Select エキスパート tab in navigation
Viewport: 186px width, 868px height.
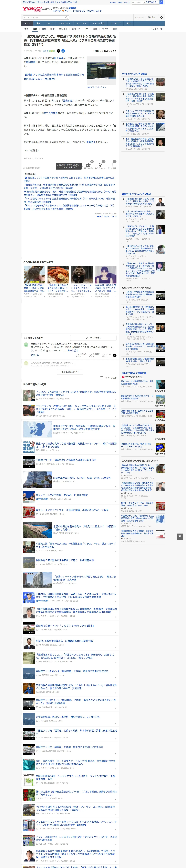(x=64, y=23)
